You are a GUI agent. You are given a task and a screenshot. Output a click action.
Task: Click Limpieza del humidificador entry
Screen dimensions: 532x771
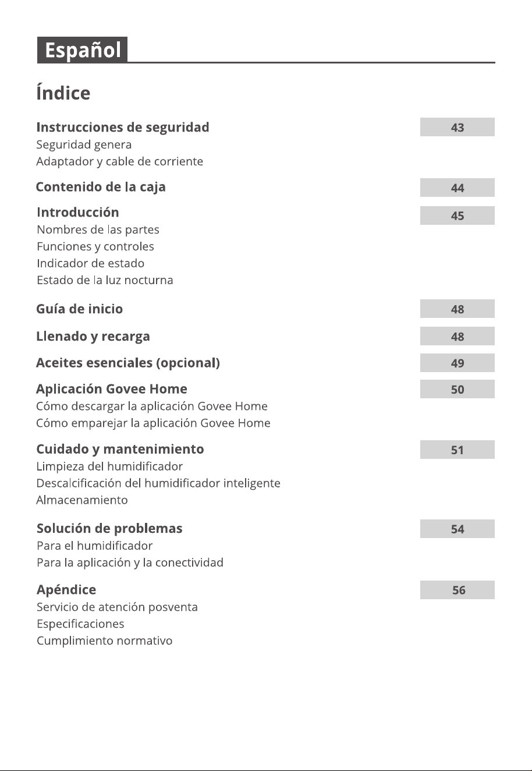click(x=109, y=466)
